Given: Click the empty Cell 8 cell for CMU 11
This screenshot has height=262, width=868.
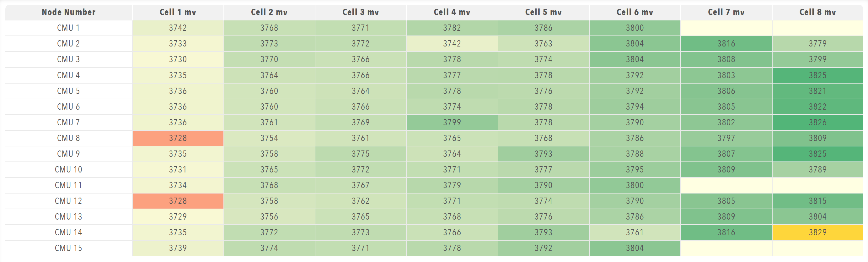Looking at the screenshot, I should pyautogui.click(x=817, y=185).
